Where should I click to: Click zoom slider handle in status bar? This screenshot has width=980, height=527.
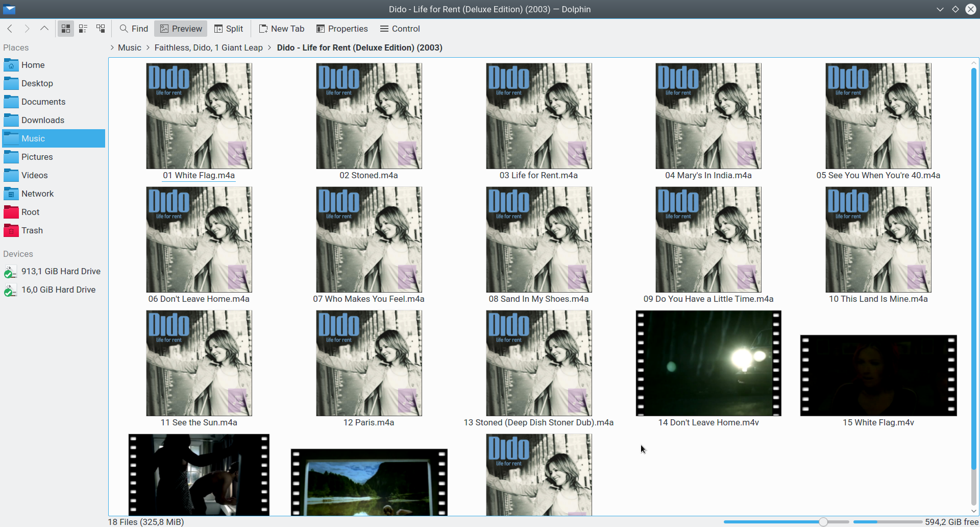tap(823, 522)
